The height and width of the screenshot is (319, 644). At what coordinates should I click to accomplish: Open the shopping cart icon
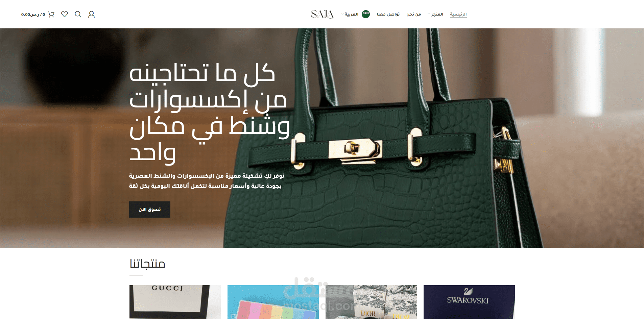click(51, 14)
